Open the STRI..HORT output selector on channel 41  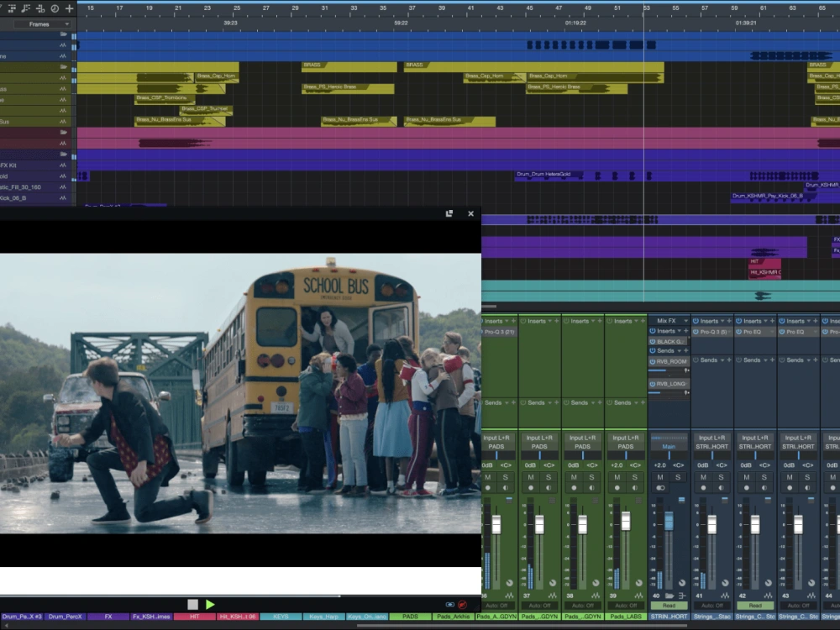712,446
